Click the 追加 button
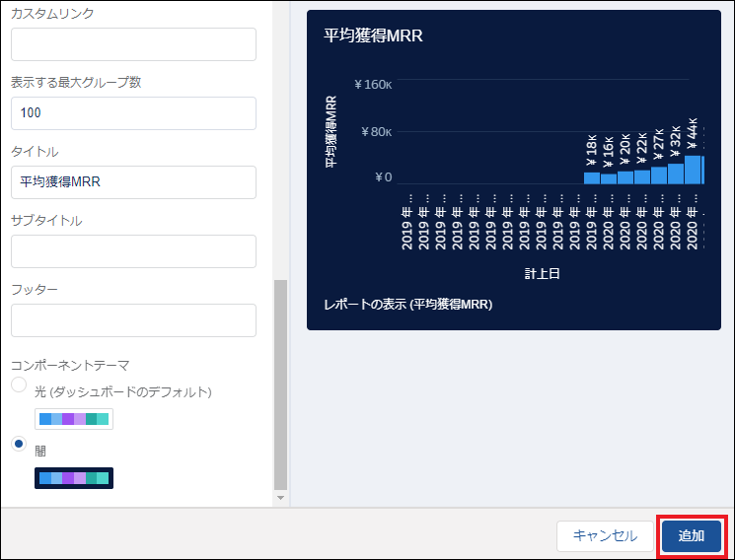This screenshot has width=735, height=560. [692, 535]
